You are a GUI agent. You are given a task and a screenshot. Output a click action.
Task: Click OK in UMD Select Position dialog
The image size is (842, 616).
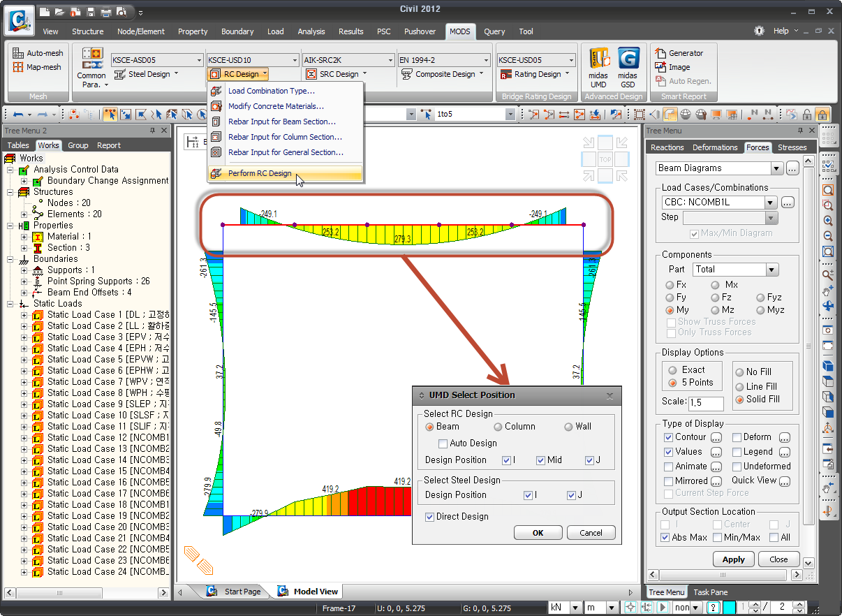pyautogui.click(x=538, y=533)
